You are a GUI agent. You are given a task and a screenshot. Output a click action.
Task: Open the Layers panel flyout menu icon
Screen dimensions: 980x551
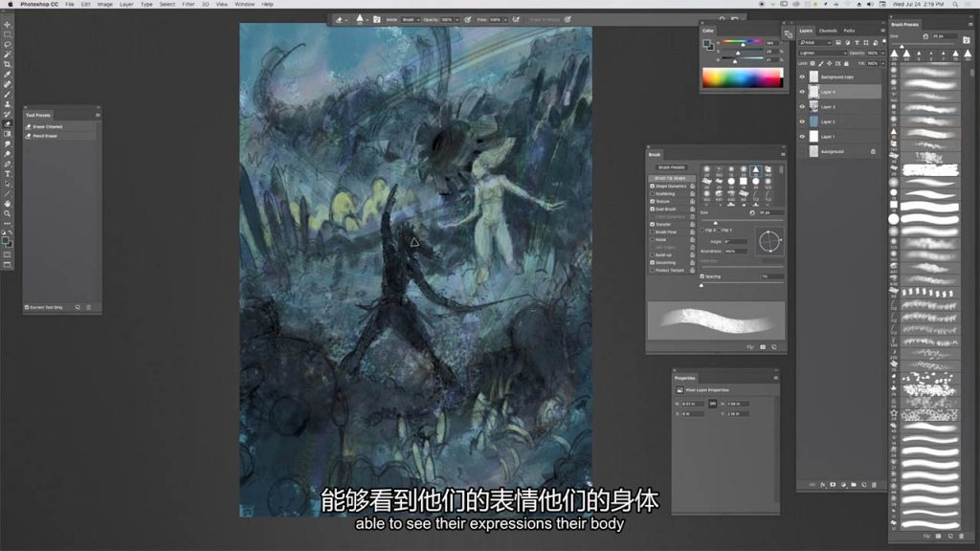(882, 30)
